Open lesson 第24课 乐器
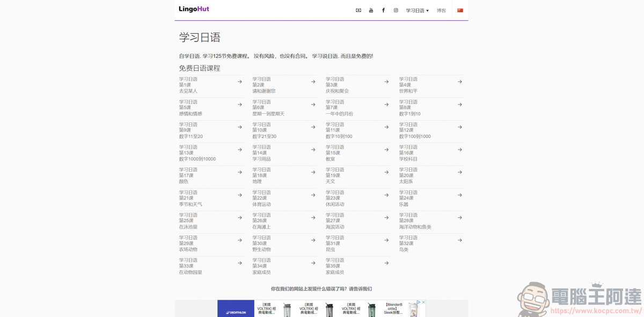The width and height of the screenshot is (644, 317). 430,198
